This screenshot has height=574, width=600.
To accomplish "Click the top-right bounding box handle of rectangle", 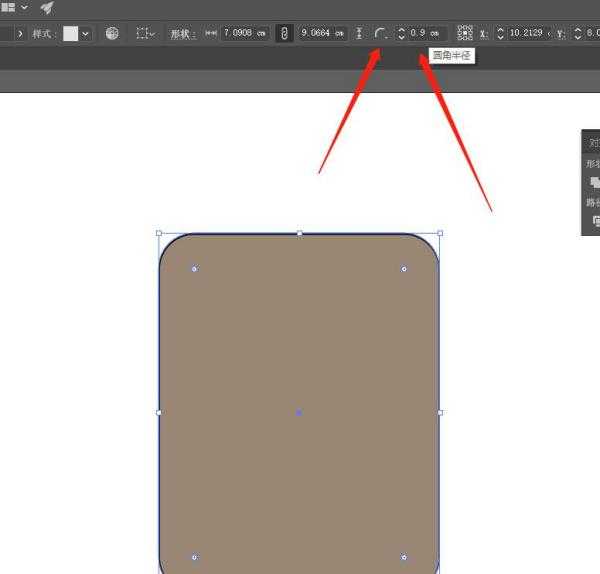I will coord(440,233).
